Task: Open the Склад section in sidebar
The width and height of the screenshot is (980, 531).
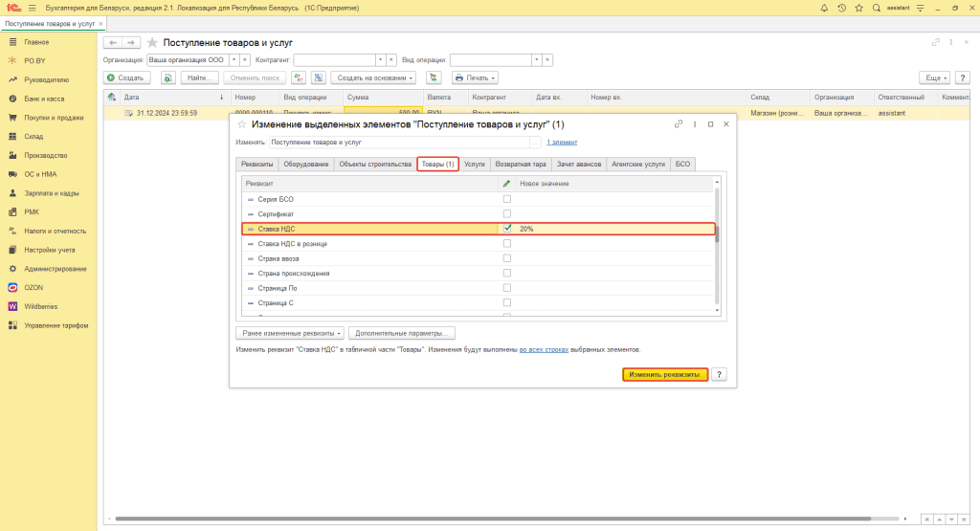Action: tap(33, 136)
